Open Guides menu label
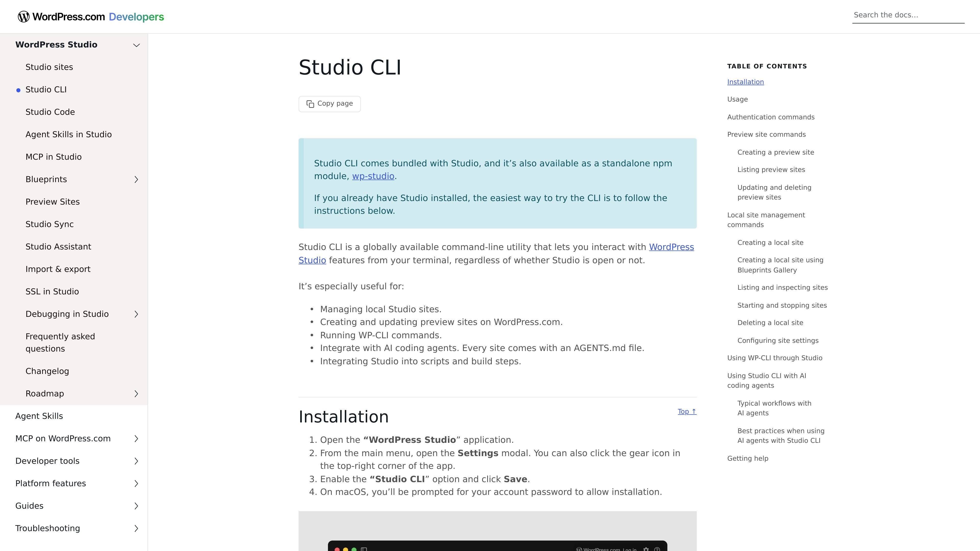The image size is (980, 551). (29, 506)
